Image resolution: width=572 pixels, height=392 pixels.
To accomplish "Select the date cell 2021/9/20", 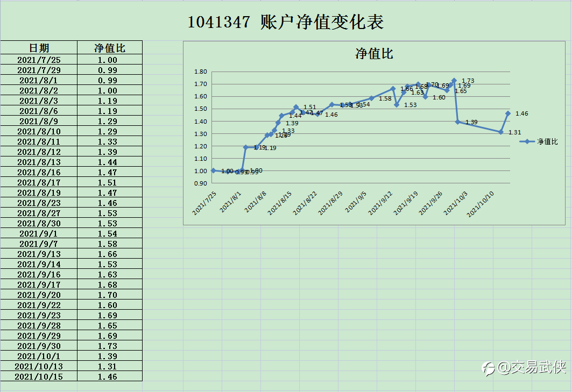I will point(39,295).
